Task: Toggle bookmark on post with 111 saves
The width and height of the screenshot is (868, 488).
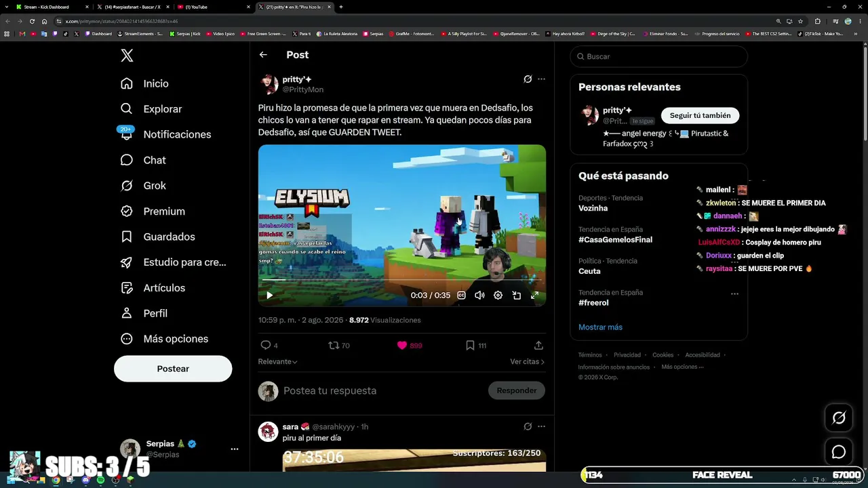Action: click(470, 345)
